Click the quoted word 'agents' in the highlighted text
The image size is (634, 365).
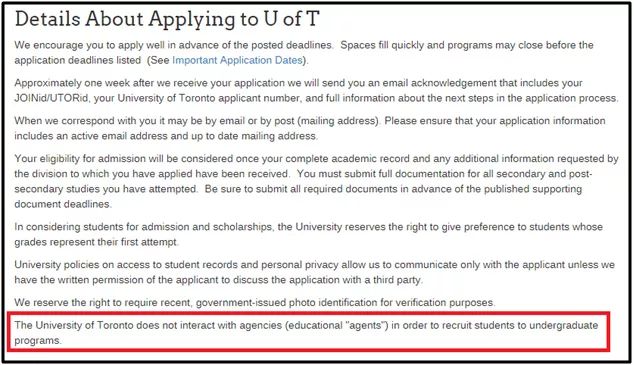(x=365, y=325)
